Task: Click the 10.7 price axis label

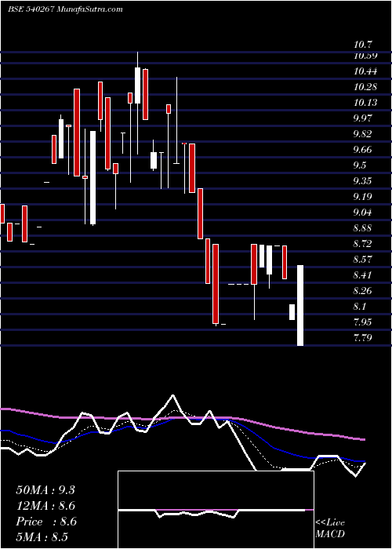Action: click(363, 45)
